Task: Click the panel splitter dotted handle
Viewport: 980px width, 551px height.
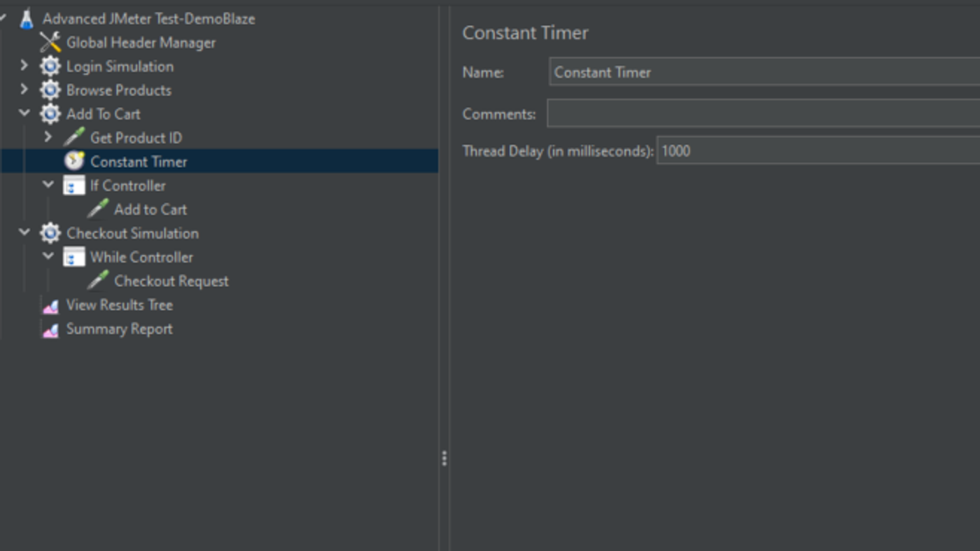Action: click(x=444, y=459)
